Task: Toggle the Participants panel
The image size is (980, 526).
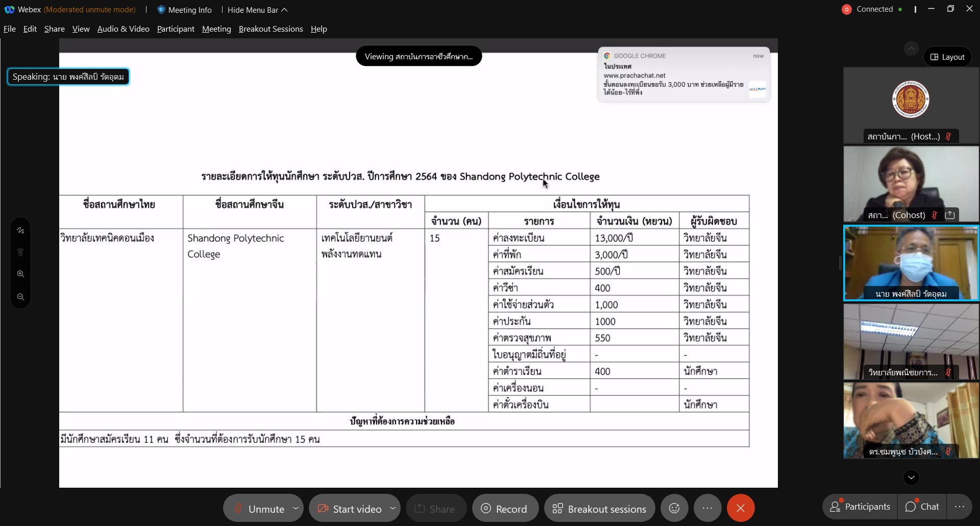Action: pos(860,507)
